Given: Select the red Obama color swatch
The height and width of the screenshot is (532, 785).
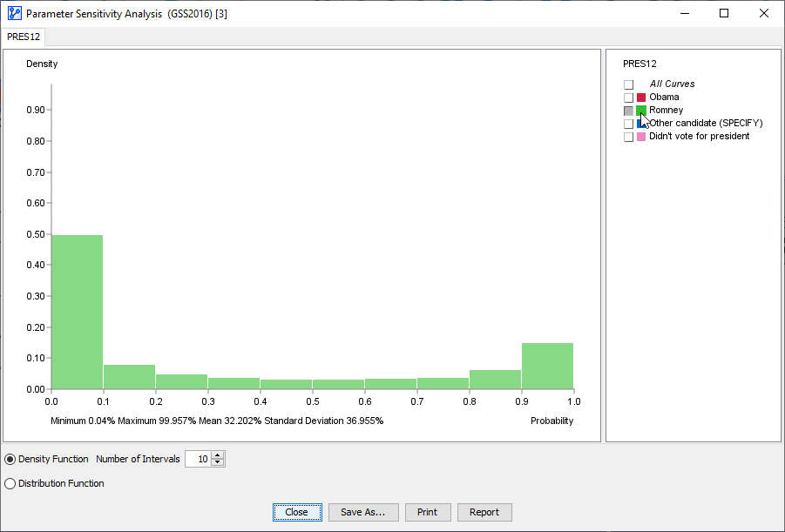Looking at the screenshot, I should click(x=640, y=97).
